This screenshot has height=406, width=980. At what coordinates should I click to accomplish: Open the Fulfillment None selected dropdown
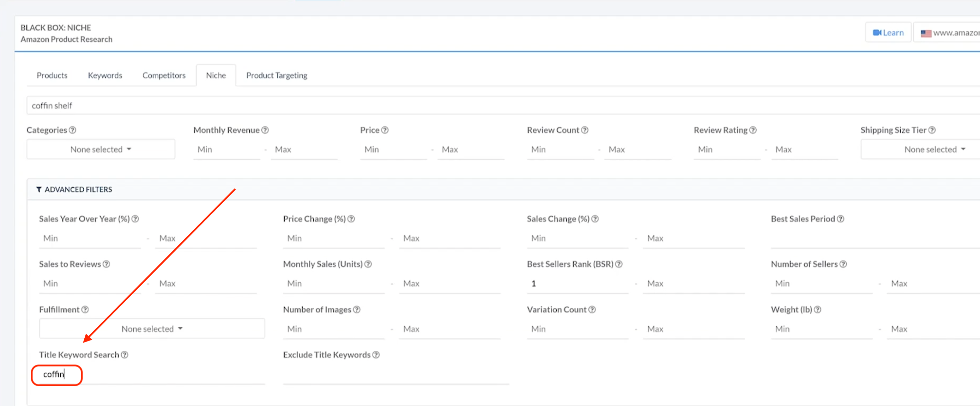tap(152, 329)
